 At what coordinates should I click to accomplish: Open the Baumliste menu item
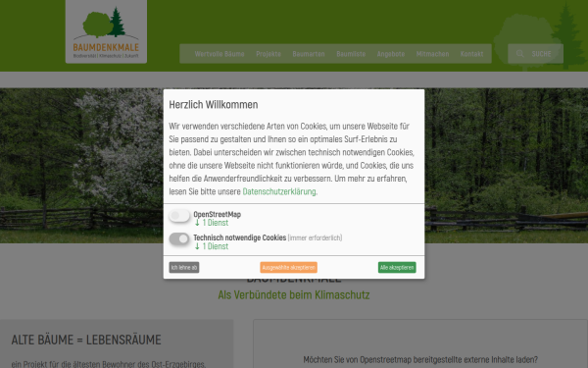click(351, 54)
